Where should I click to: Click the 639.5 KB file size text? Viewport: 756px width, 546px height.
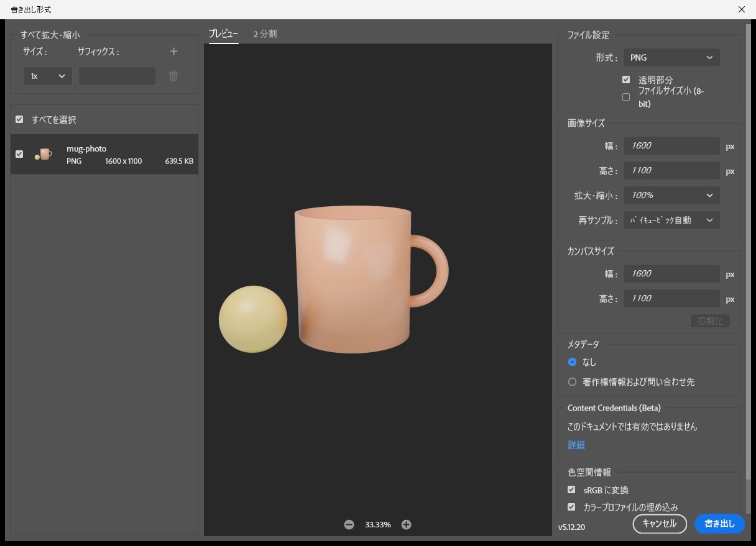[x=179, y=162]
